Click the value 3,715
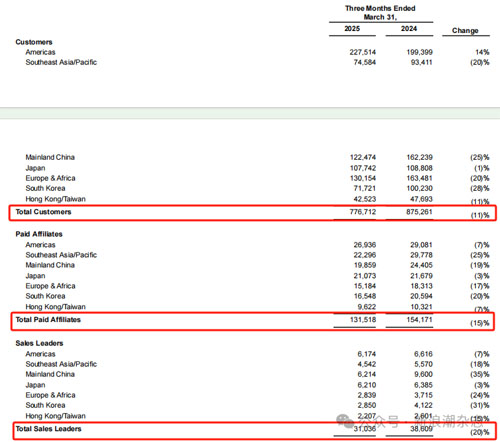 coord(423,395)
